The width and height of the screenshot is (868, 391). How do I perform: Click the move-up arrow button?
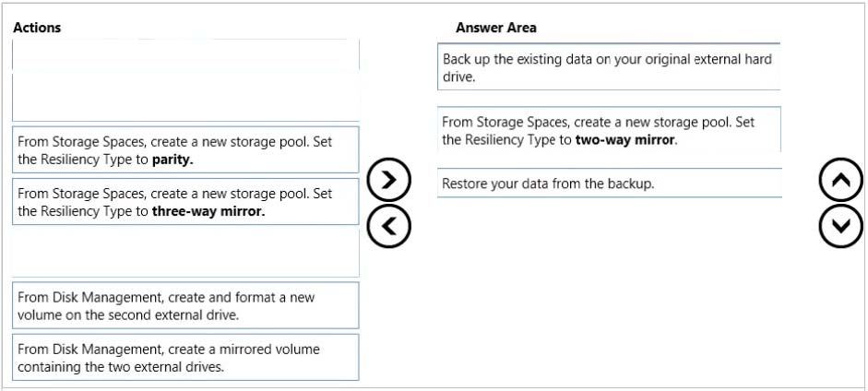[841, 180]
